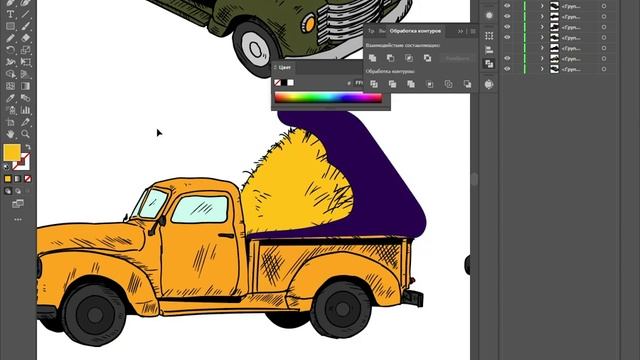
Task: Show the hidden group layer's visibility slot
Action: point(507,48)
